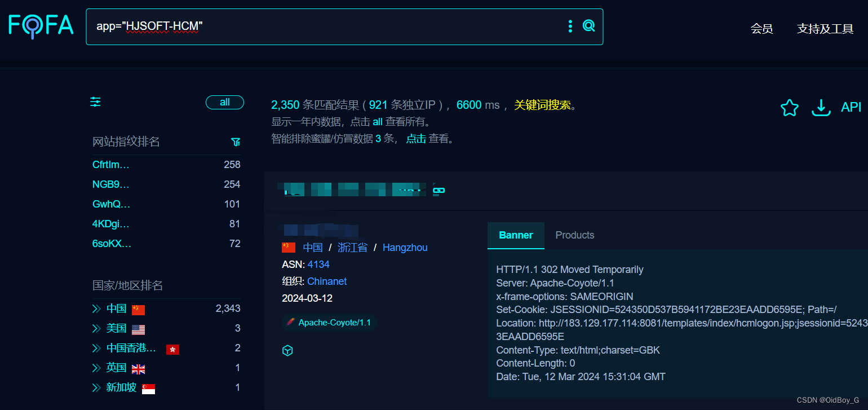Select 美国 in country ranking
Screen dimensions: 868x410
(117, 328)
